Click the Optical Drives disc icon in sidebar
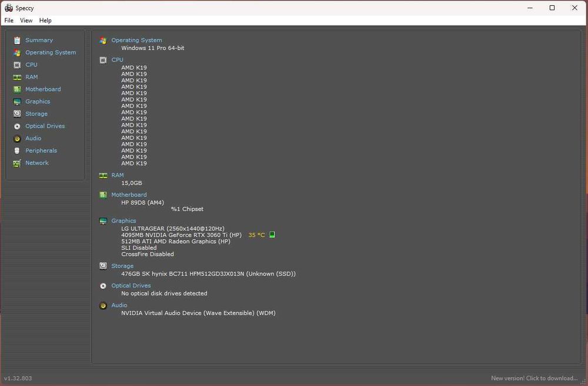The width and height of the screenshot is (588, 386). point(17,126)
